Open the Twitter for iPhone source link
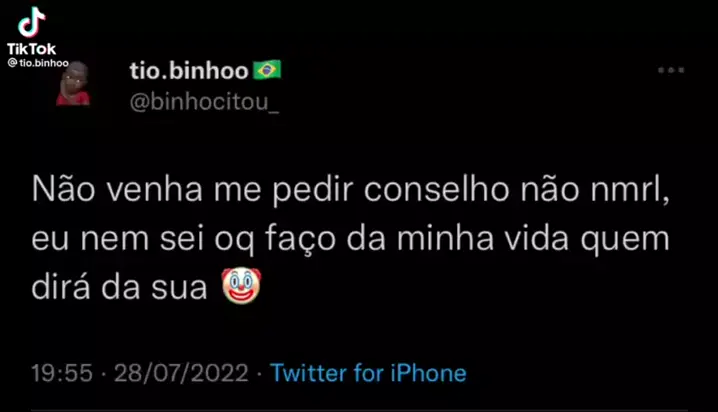 [368, 373]
